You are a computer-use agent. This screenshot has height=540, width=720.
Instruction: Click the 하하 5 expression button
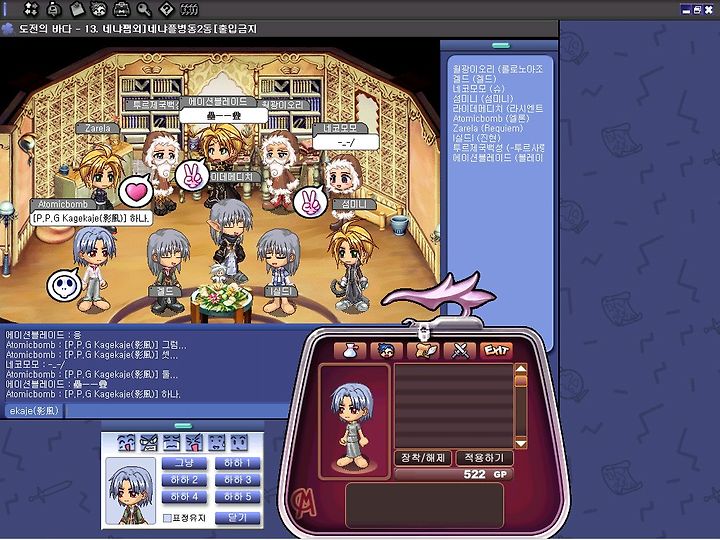pyautogui.click(x=237, y=497)
